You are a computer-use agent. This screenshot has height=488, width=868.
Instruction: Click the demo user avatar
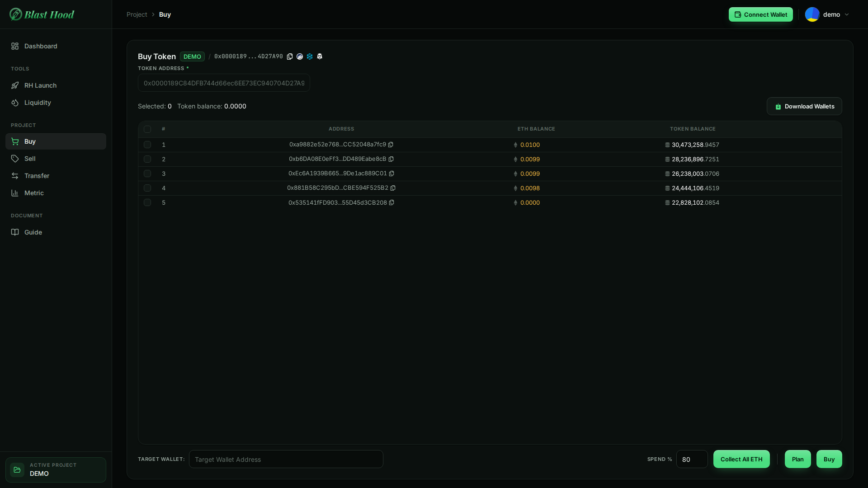[x=812, y=14]
